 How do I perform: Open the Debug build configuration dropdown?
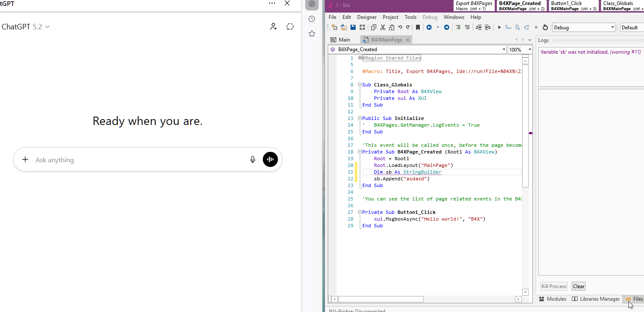pyautogui.click(x=584, y=27)
